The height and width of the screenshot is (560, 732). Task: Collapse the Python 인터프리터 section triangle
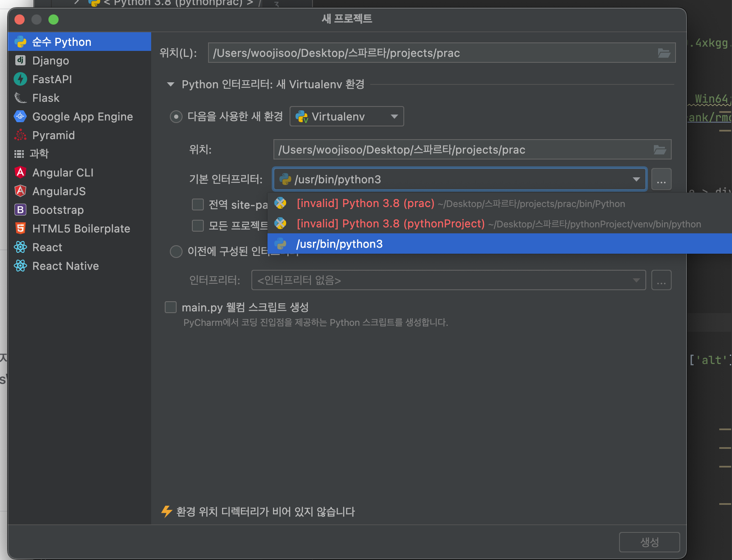click(x=171, y=84)
